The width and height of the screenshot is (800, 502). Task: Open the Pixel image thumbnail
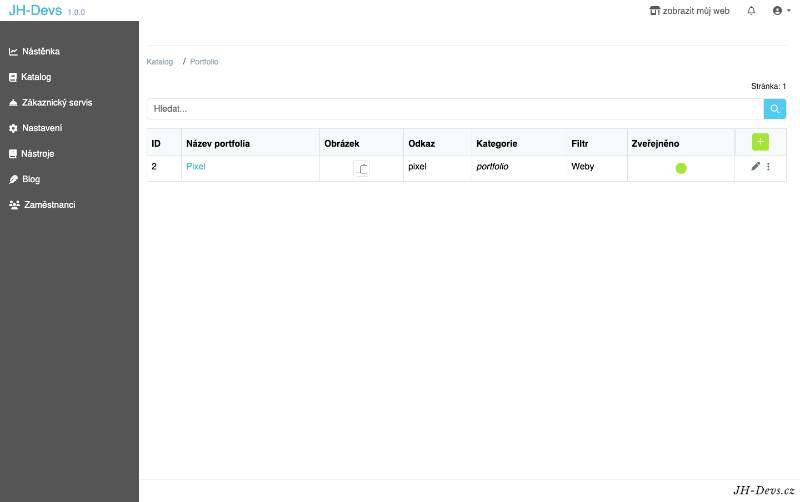coord(361,168)
